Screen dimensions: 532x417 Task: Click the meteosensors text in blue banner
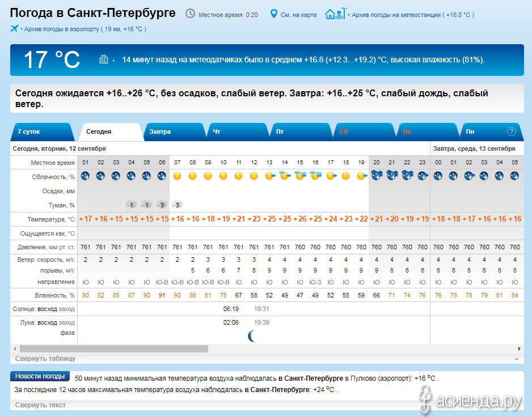303,59
